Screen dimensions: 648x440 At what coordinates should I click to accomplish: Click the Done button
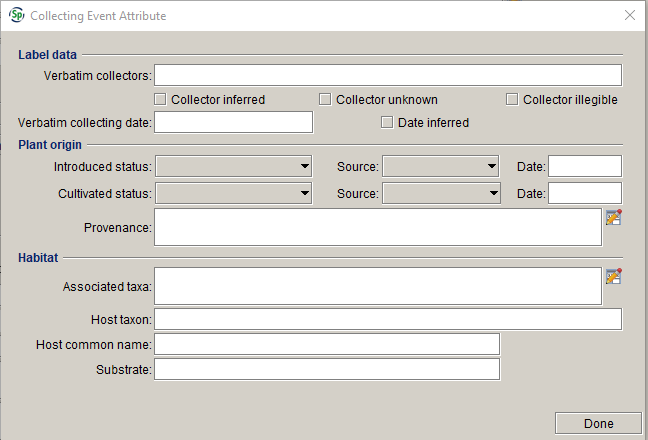(598, 423)
